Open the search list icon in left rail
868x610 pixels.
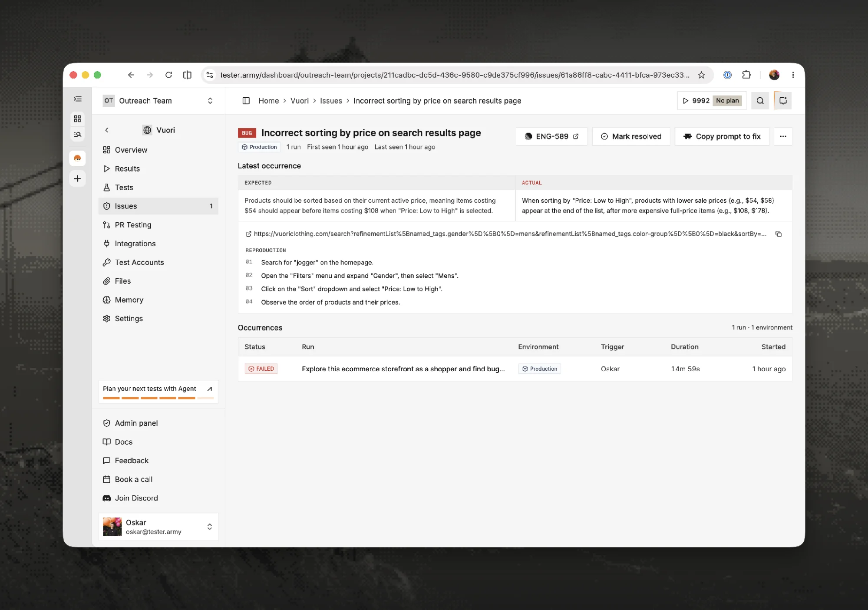(x=78, y=135)
